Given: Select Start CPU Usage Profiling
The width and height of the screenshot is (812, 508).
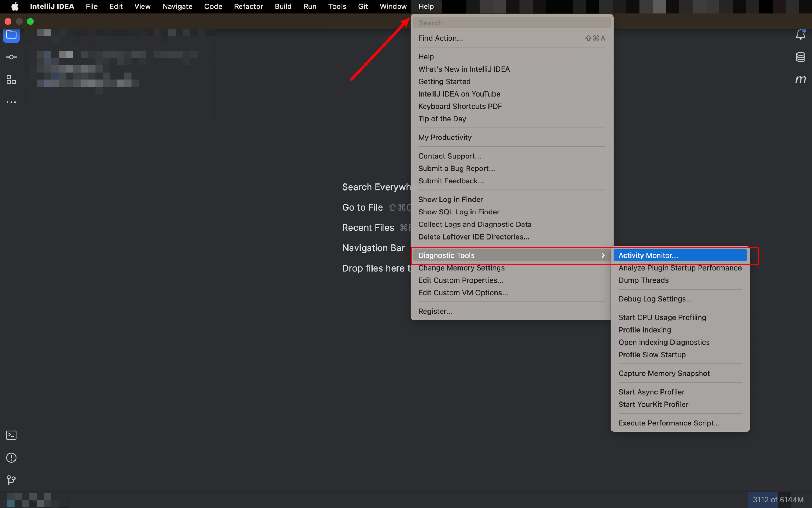Looking at the screenshot, I should click(680, 317).
